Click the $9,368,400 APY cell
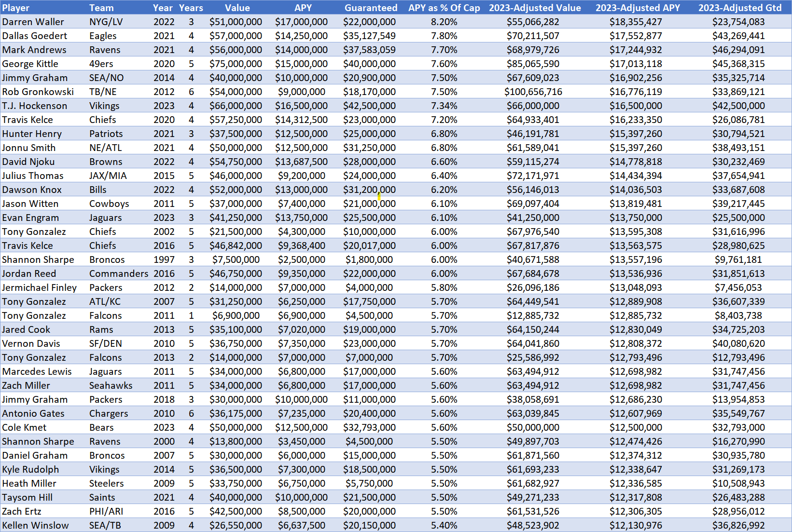This screenshot has height=532, width=792. [302, 246]
